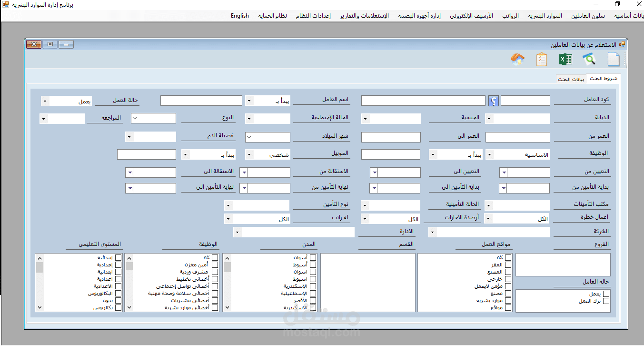Open the شهر الميلاد dropdown
This screenshot has width=644, height=346.
click(x=249, y=137)
